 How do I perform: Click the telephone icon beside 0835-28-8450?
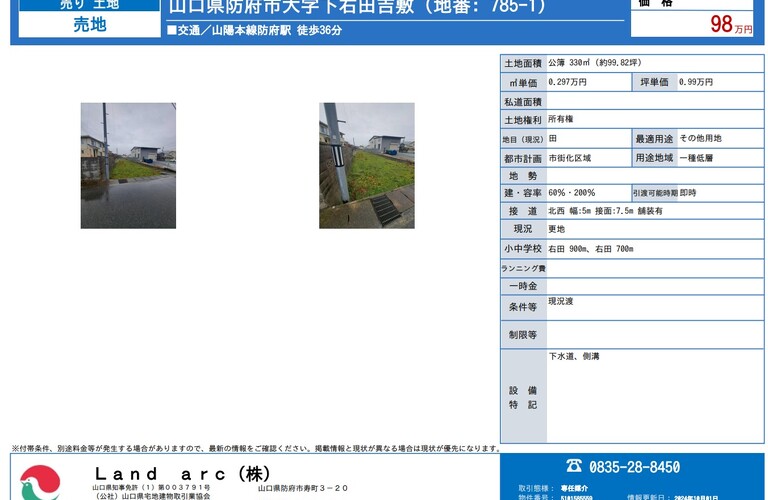pos(574,465)
